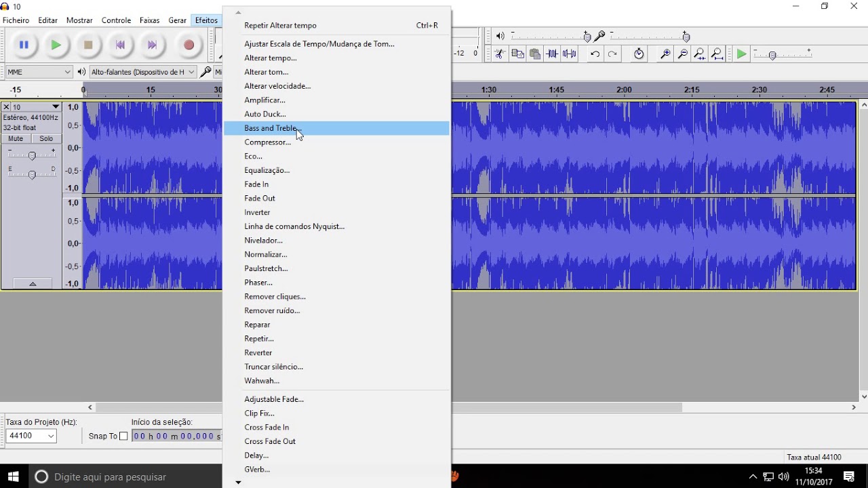Open the Gerar menu
Viewport: 868px width, 488px height.
pyautogui.click(x=177, y=20)
